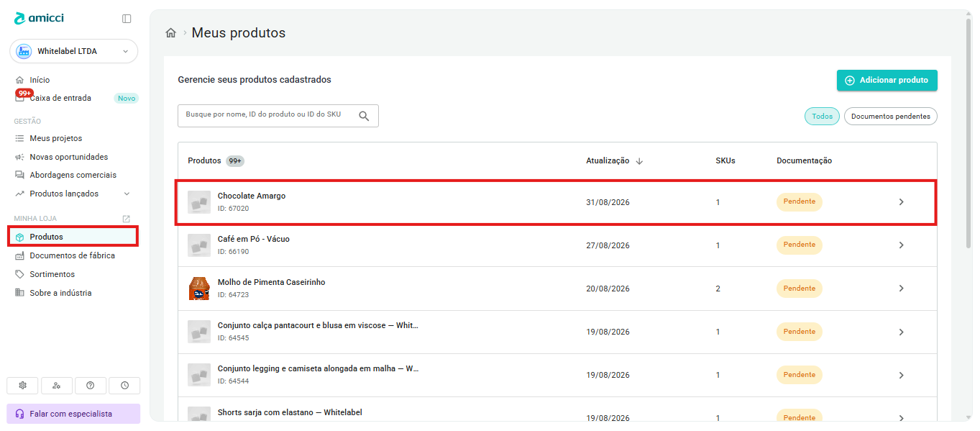Sort by Atualização arrow

pyautogui.click(x=639, y=161)
